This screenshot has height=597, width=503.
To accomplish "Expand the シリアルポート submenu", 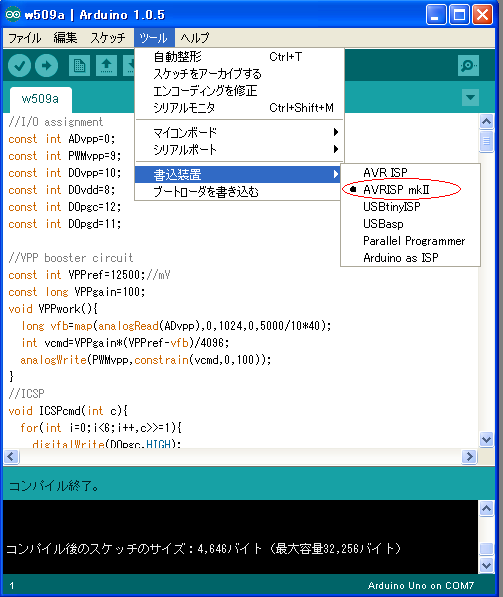I will click(x=240, y=149).
